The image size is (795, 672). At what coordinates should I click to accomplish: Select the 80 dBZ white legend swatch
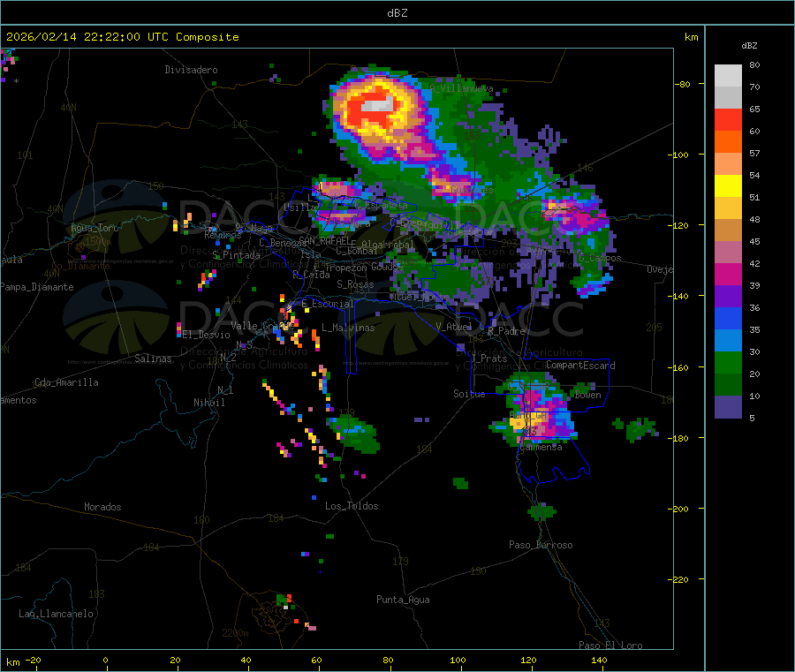(728, 76)
